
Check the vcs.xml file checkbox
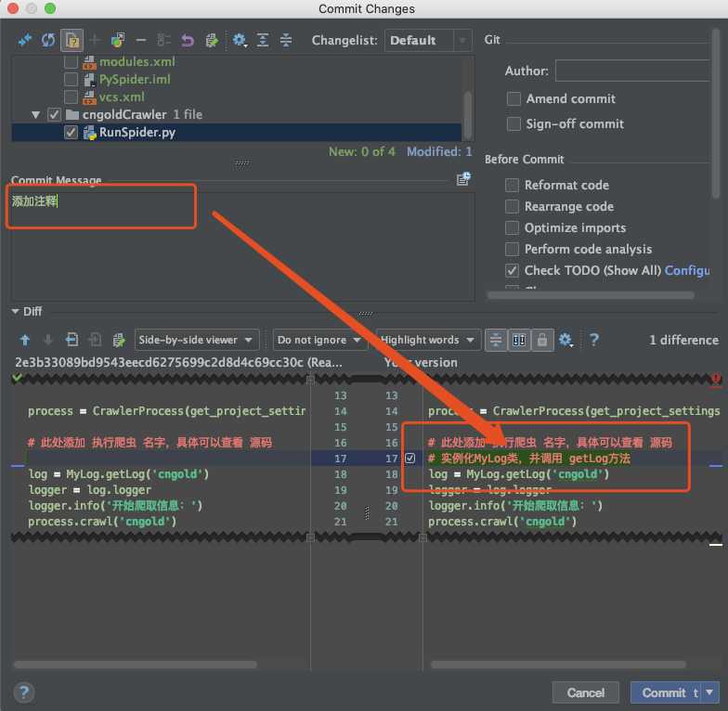coord(71,97)
